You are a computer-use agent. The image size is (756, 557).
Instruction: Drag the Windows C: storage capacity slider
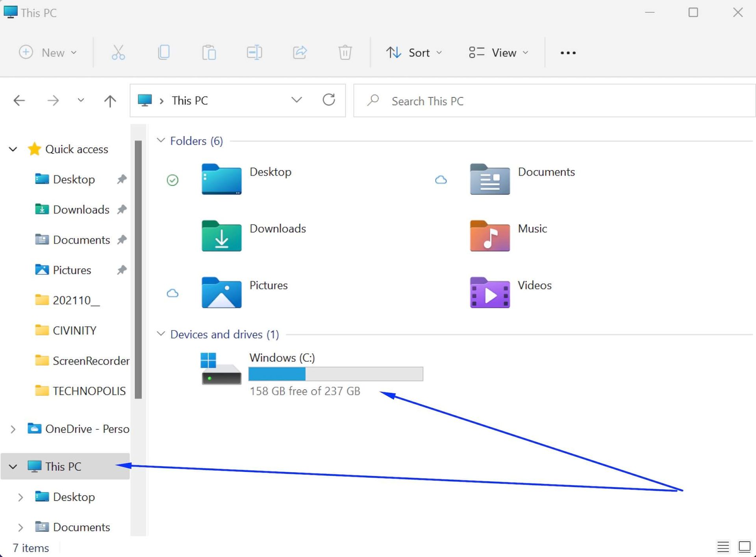335,375
